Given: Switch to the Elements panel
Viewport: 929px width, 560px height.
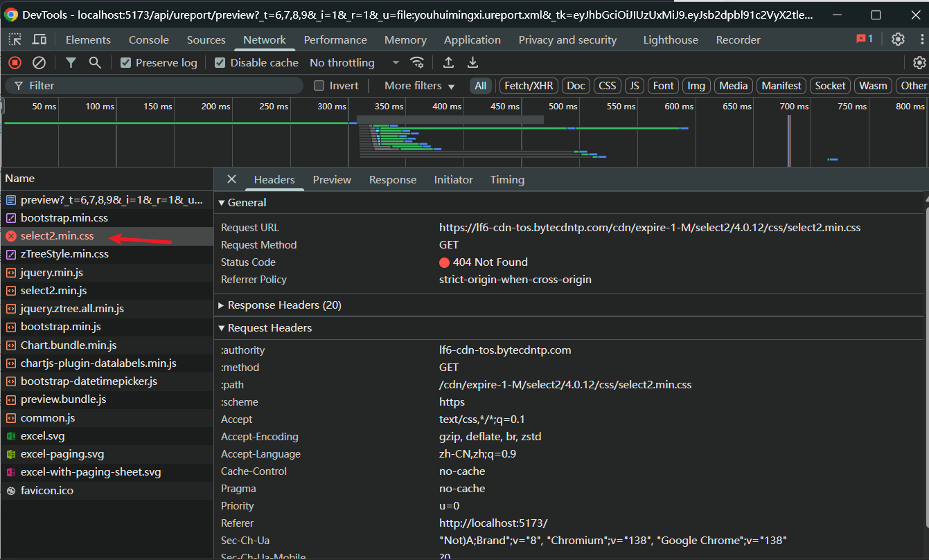Looking at the screenshot, I should (88, 39).
